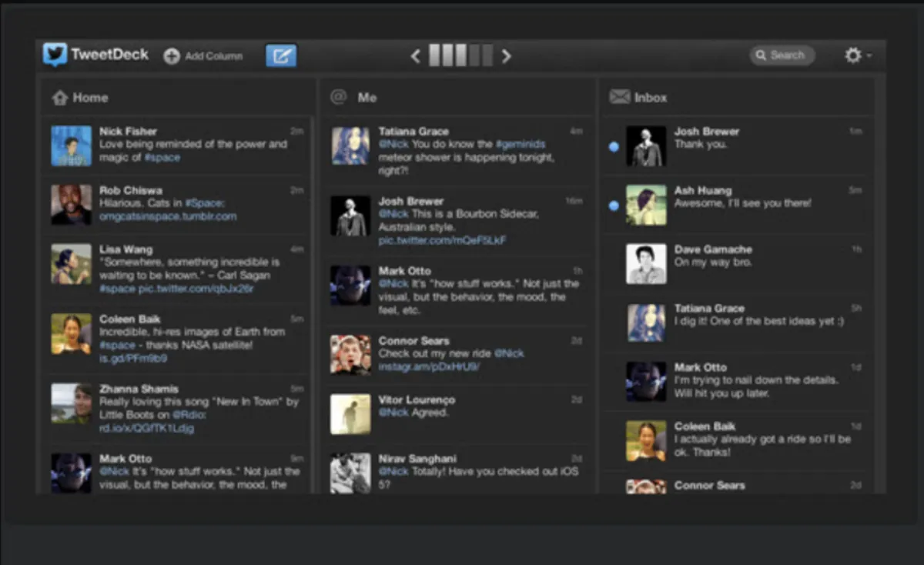
Task: Open Vitor Lourenço's avatar
Action: [x=350, y=414]
